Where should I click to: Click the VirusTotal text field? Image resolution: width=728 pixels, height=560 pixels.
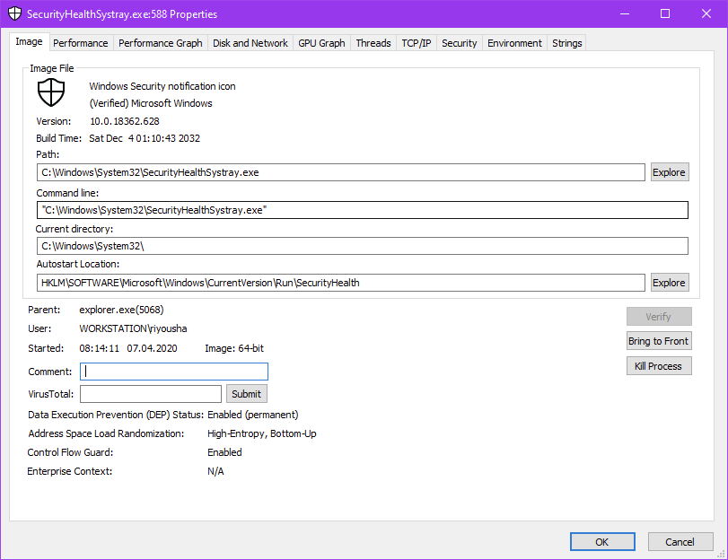pos(151,394)
